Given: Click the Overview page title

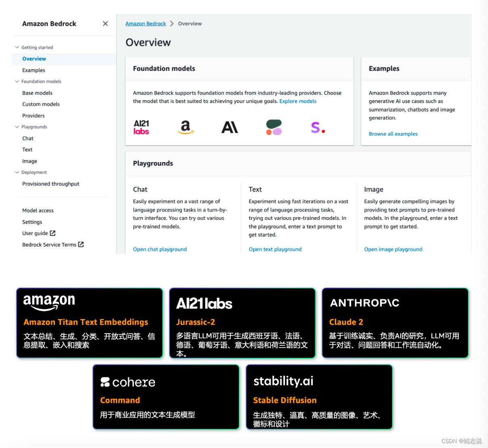Looking at the screenshot, I should coord(148,42).
